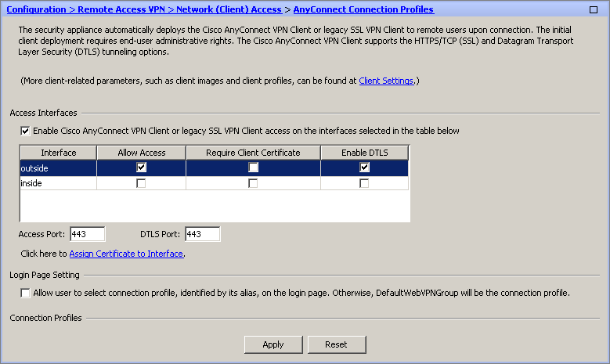The width and height of the screenshot is (610, 364).
Task: Click the Apply button
Action: [273, 344]
